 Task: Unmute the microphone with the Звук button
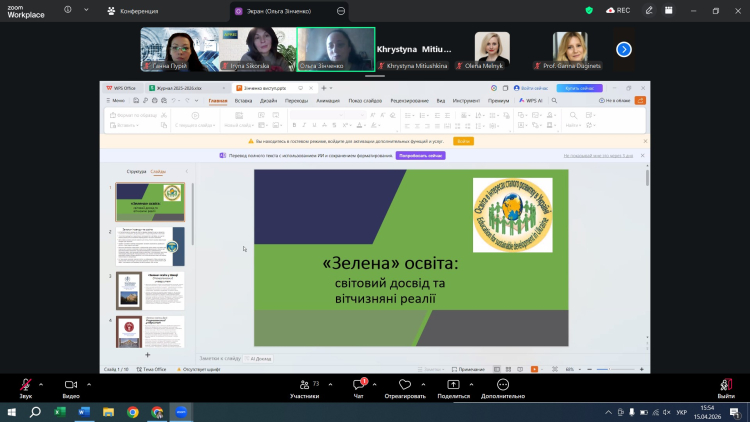coord(25,386)
